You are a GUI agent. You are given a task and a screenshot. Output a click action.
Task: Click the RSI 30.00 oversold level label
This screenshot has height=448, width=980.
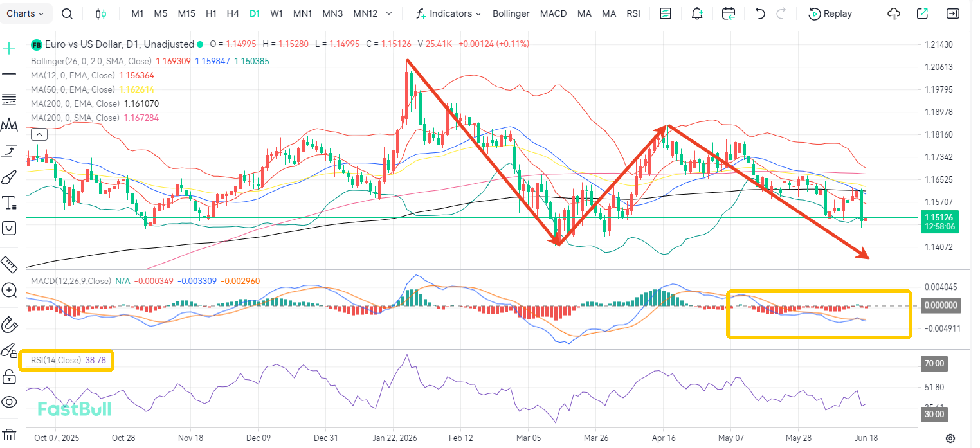pos(934,415)
